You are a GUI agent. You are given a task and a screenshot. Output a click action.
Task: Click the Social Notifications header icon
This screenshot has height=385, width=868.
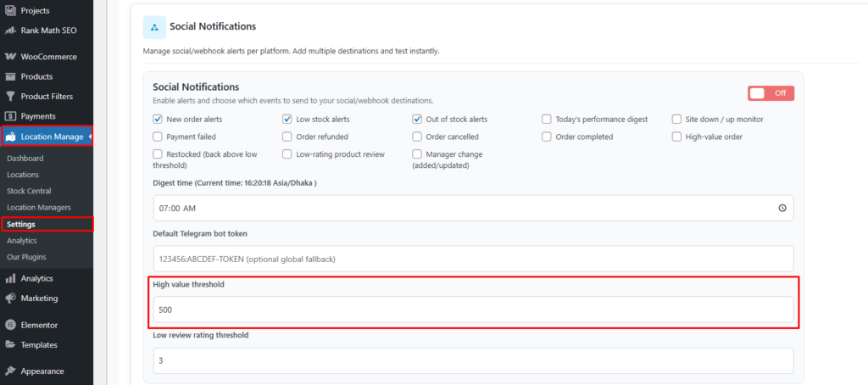[x=154, y=27]
